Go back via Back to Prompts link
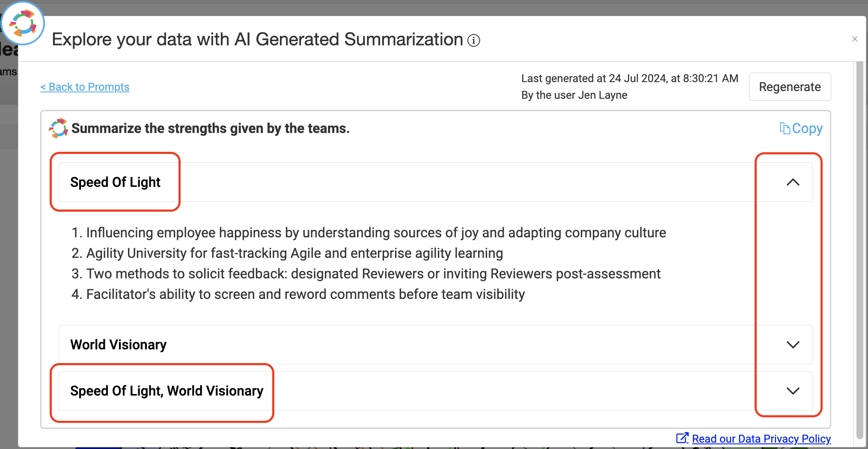The height and width of the screenshot is (449, 868). click(x=85, y=87)
